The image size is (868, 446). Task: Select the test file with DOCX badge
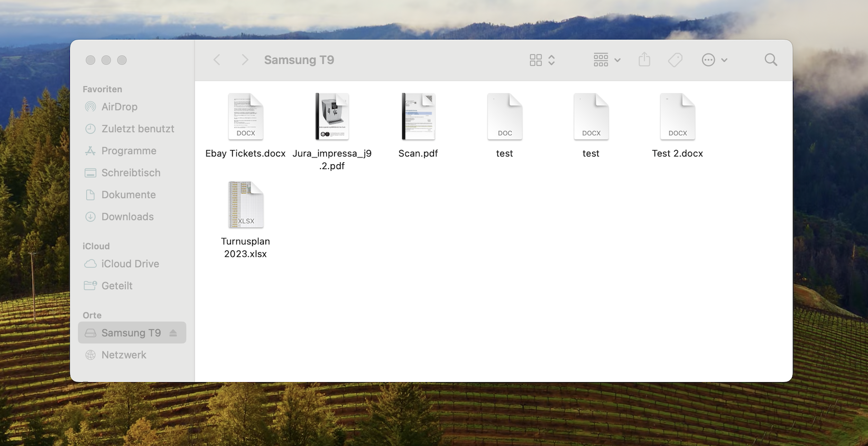(591, 126)
